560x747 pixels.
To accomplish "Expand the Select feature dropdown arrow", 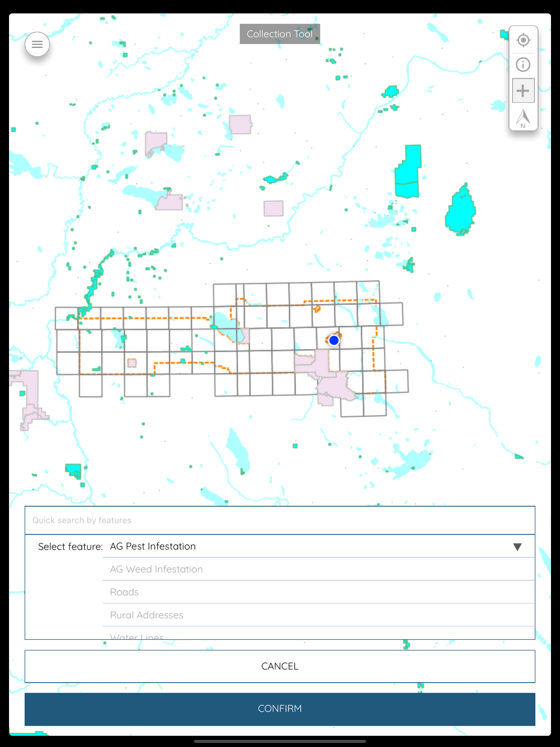I will click(x=517, y=547).
